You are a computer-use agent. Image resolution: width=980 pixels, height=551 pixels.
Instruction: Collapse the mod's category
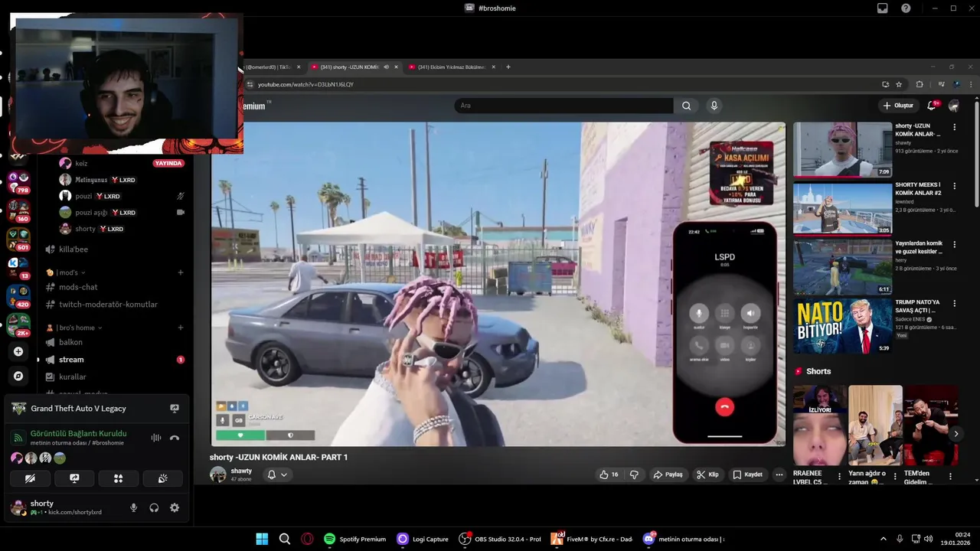(x=66, y=272)
